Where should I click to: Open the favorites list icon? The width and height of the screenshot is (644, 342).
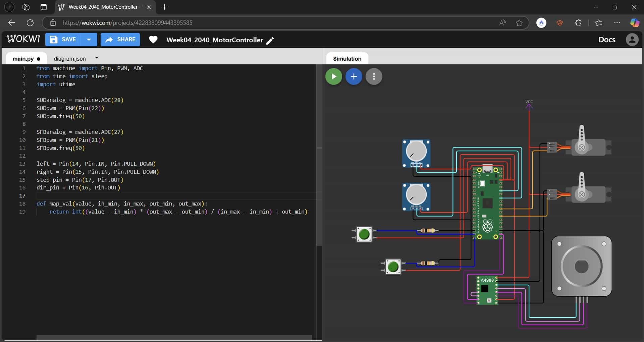599,23
